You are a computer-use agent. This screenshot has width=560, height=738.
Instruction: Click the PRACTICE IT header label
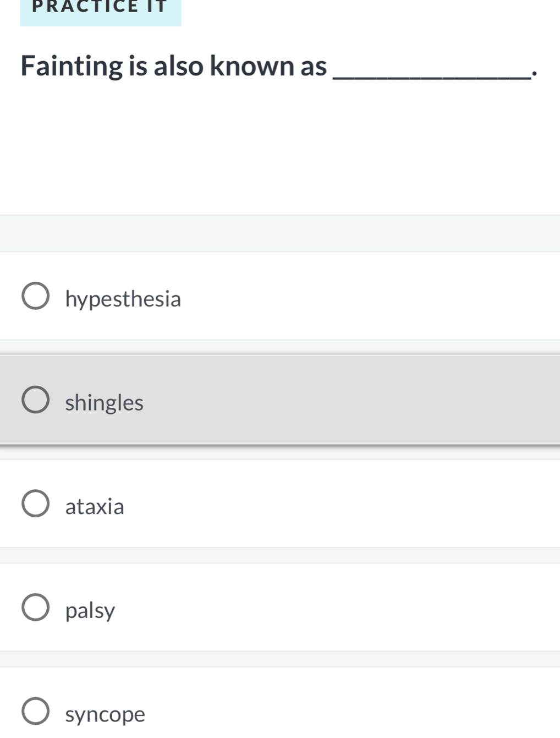click(x=100, y=7)
